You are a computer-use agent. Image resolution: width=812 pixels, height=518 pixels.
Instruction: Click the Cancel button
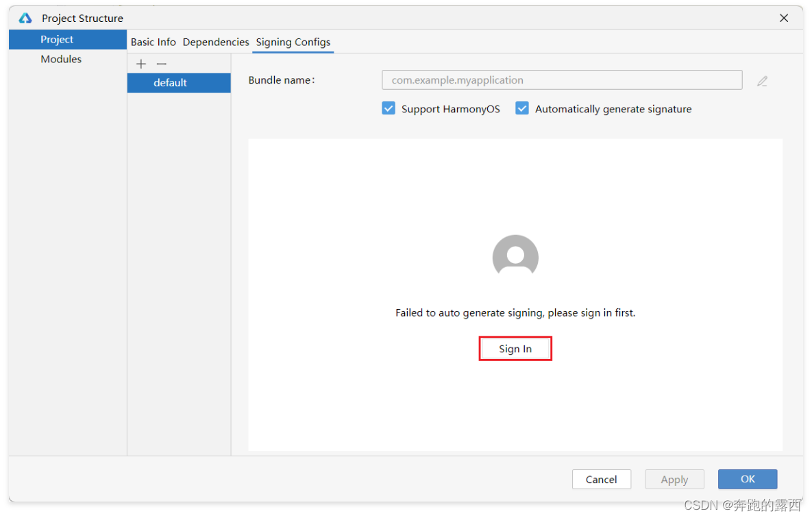(601, 479)
